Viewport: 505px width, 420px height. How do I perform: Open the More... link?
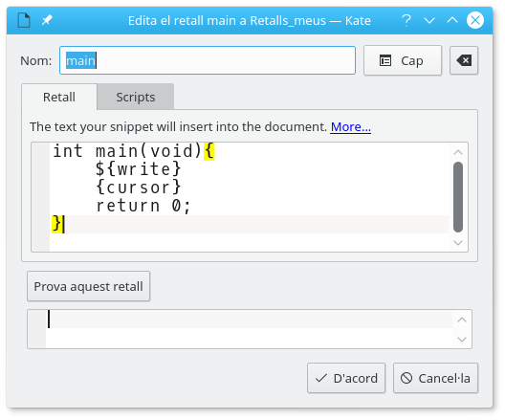point(351,127)
